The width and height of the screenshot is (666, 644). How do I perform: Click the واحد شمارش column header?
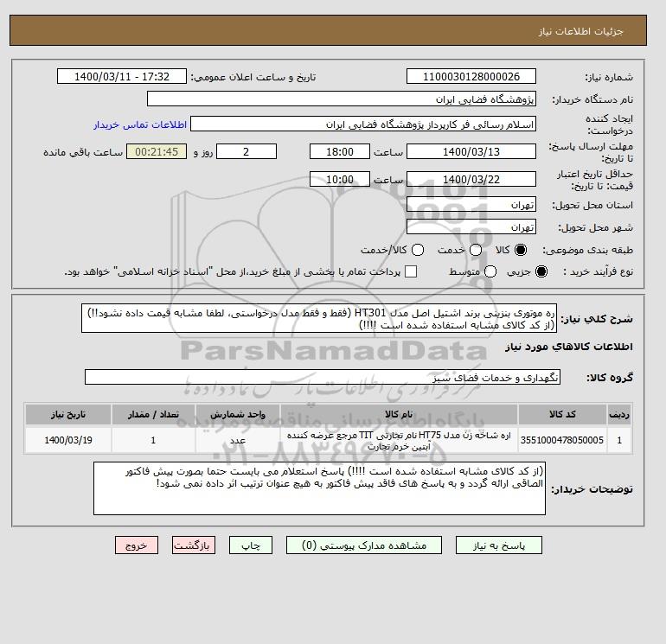pos(238,414)
